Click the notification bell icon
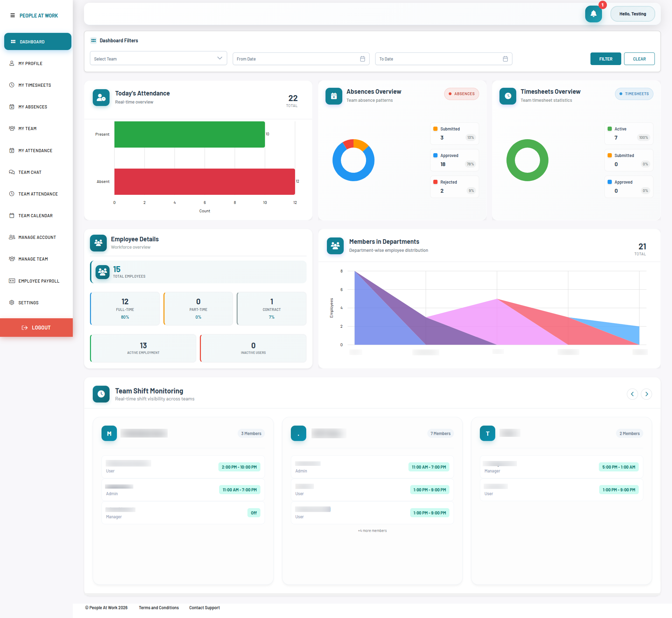 [593, 14]
